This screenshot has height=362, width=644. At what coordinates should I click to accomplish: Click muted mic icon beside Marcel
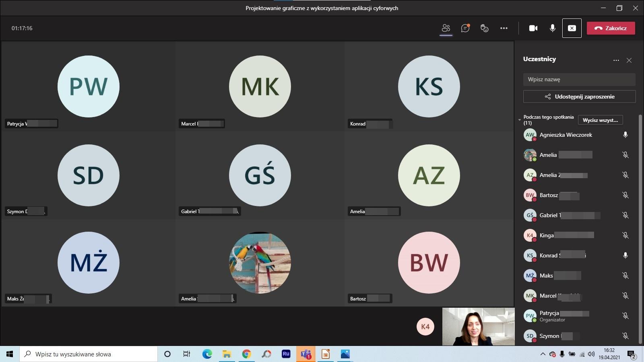[625, 296]
